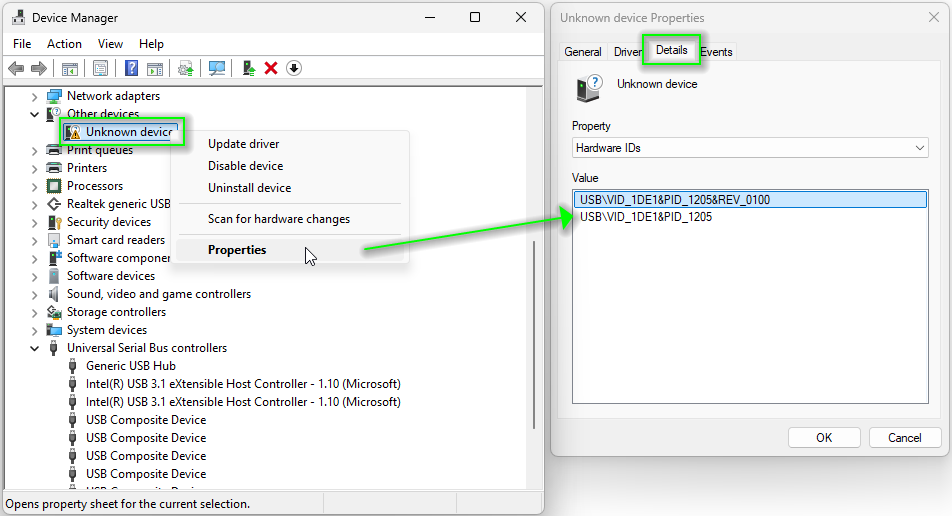Click the show/hide console tree toolbar icon
The image size is (952, 516).
click(x=69, y=68)
